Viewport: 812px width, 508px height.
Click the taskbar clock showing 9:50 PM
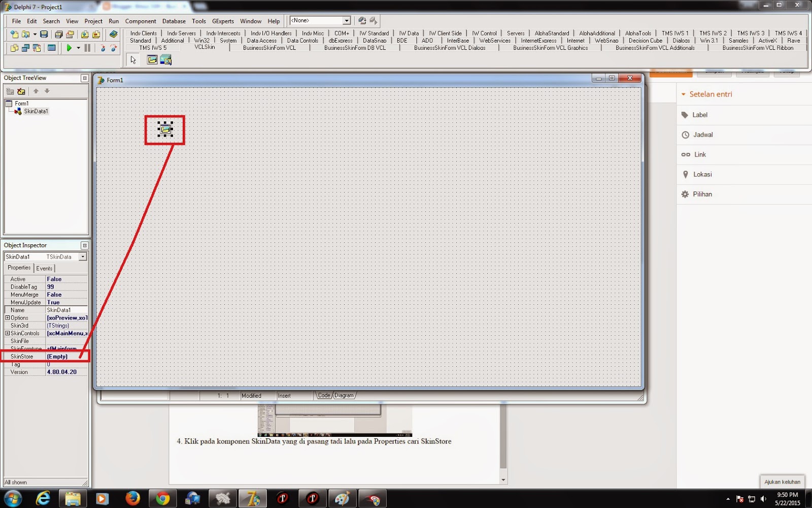point(787,499)
